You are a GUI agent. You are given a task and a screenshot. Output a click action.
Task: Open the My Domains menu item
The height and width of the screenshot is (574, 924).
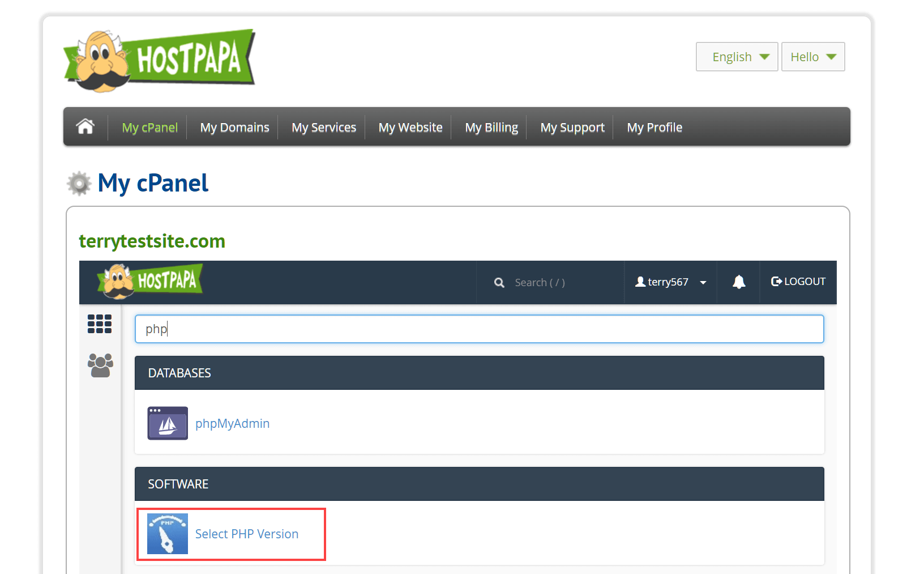(x=235, y=127)
